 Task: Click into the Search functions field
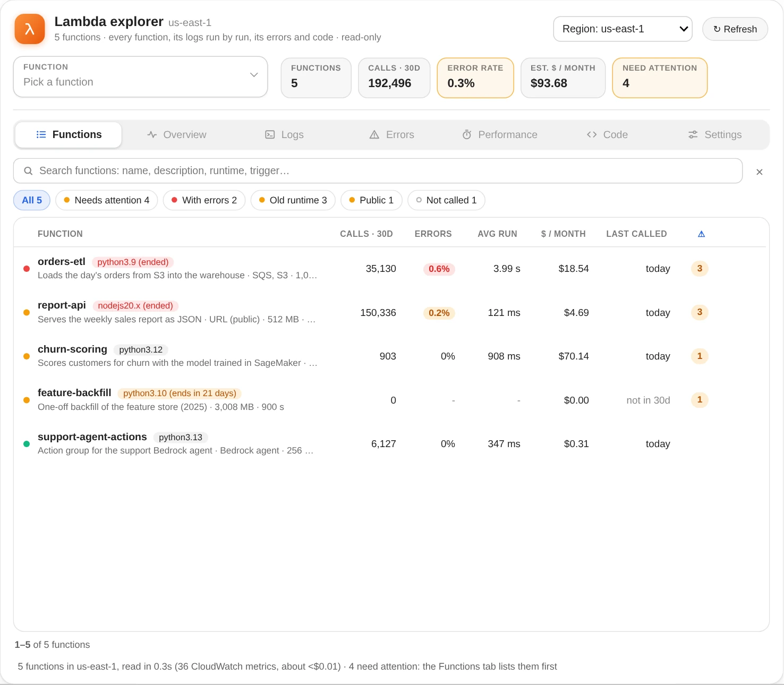click(x=378, y=171)
